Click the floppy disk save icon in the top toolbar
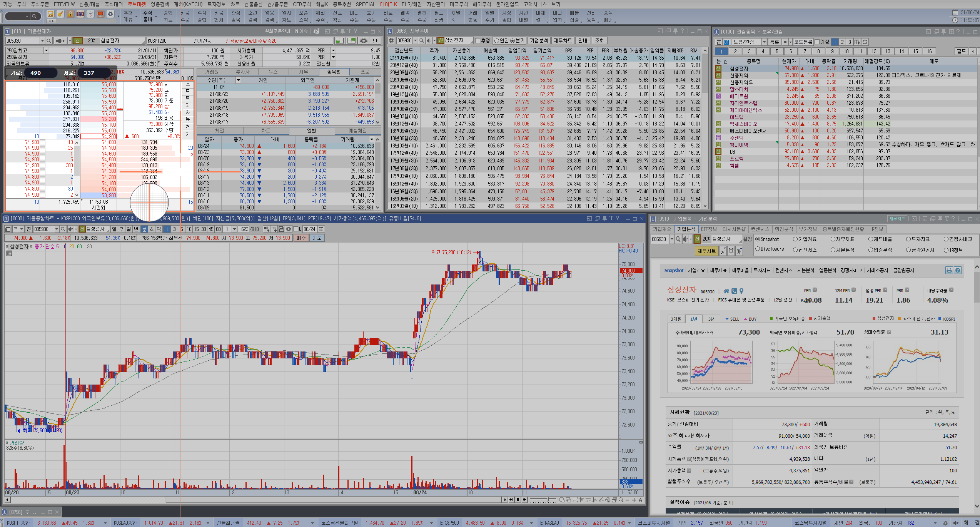Screen dimensions: 980x527 pos(50,14)
